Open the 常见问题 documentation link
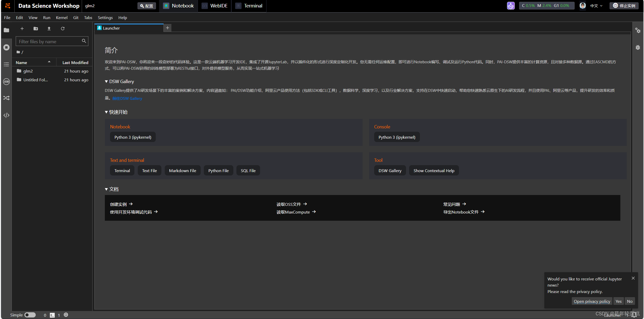The width and height of the screenshot is (644, 319). coord(454,204)
